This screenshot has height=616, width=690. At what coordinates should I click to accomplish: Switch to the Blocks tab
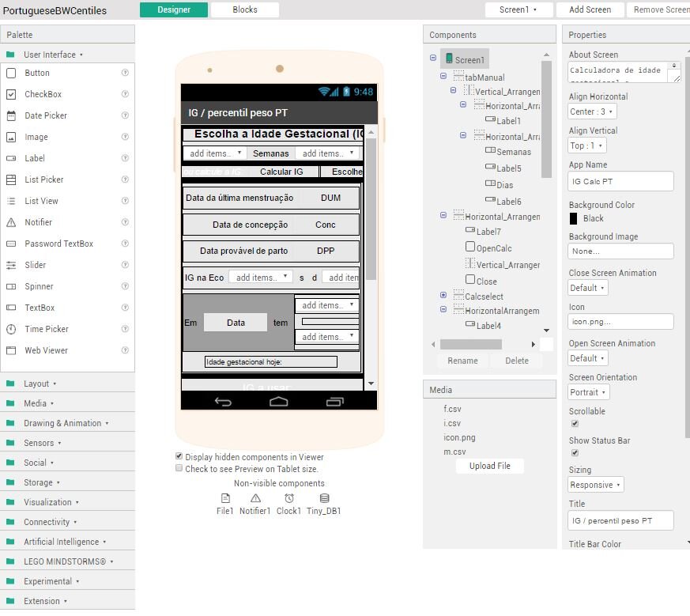[245, 9]
